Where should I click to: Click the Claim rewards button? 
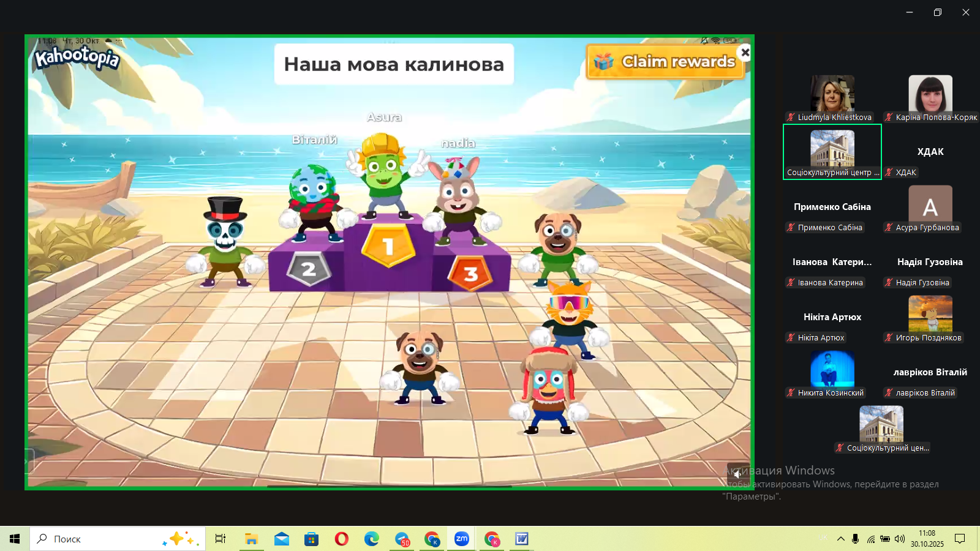(666, 62)
